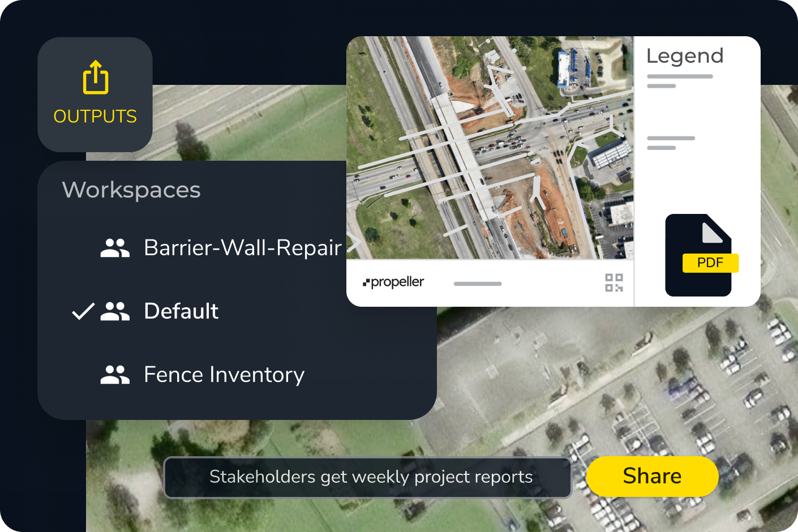Click the people icon beside Fence Inventory
This screenshot has height=532, width=798.
(x=115, y=375)
